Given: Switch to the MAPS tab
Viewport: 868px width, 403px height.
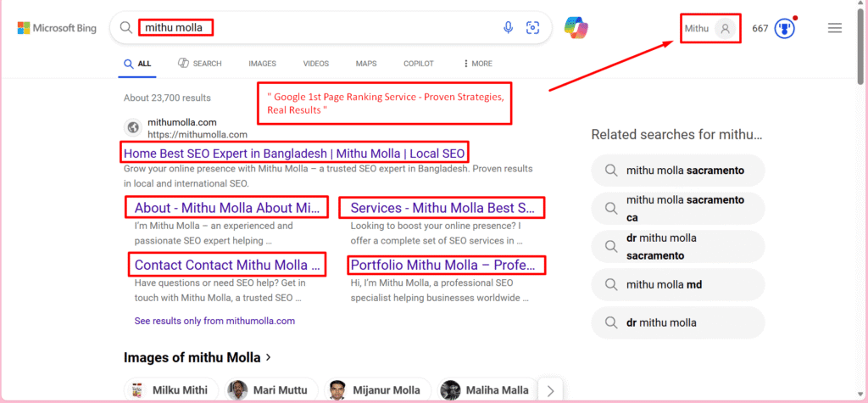Looking at the screenshot, I should 366,64.
